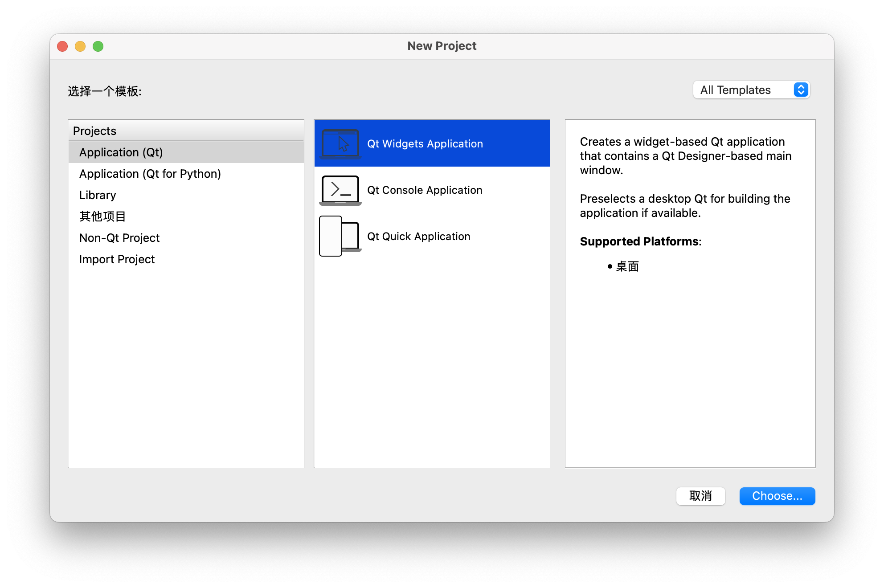Select the Qt Quick Application template label
This screenshot has width=884, height=588.
418,237
